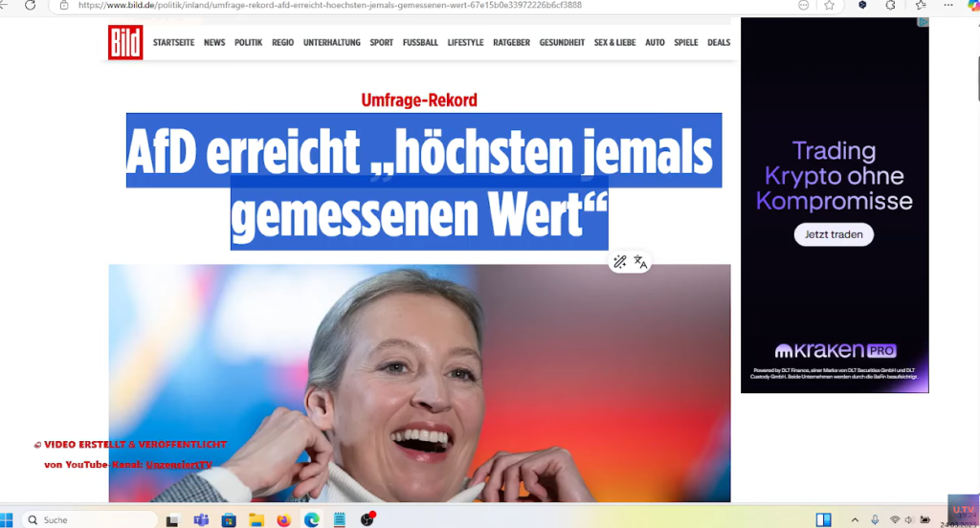Viewport: 980px width, 528px height.
Task: Click the taskbar Suche search box
Action: point(90,520)
